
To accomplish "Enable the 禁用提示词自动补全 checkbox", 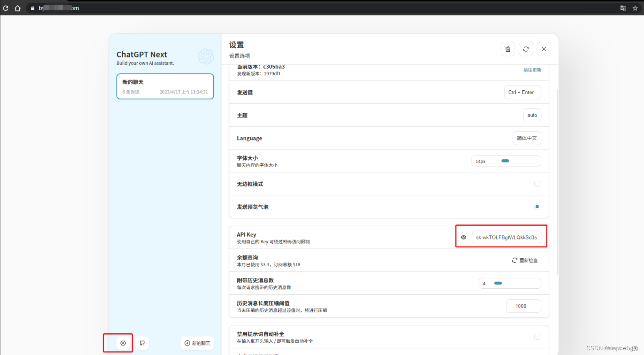I will click(x=537, y=337).
